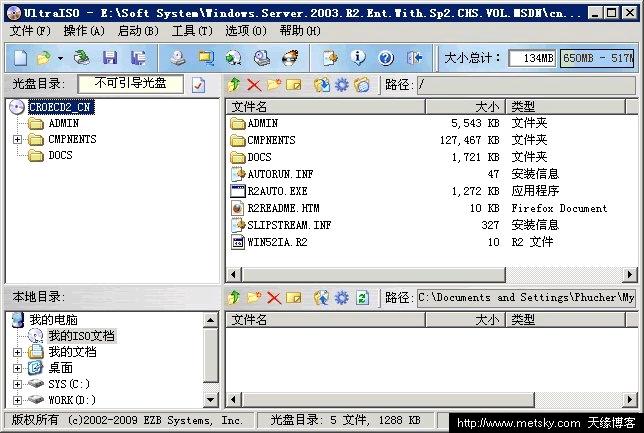Expand the WORK(D:) drive node
The image size is (644, 433).
coord(17,400)
